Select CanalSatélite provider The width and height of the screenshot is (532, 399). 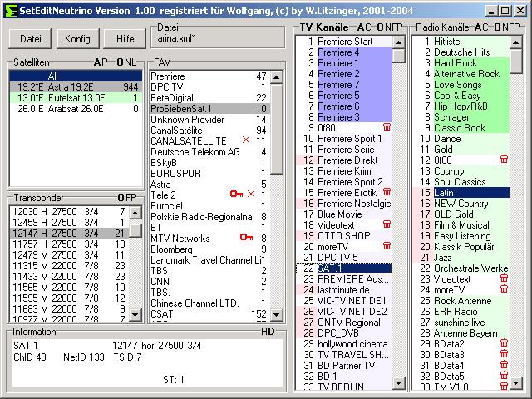[x=209, y=131]
